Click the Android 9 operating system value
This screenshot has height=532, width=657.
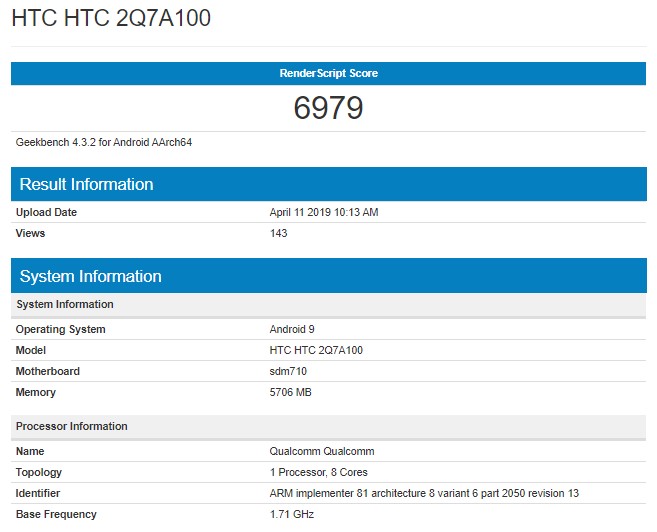click(x=292, y=329)
